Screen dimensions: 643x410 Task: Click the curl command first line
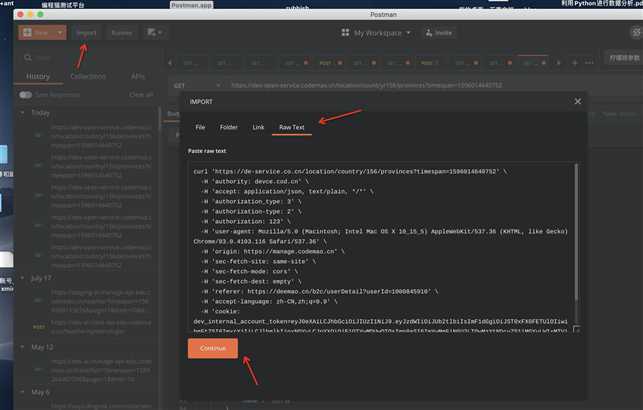coord(350,171)
